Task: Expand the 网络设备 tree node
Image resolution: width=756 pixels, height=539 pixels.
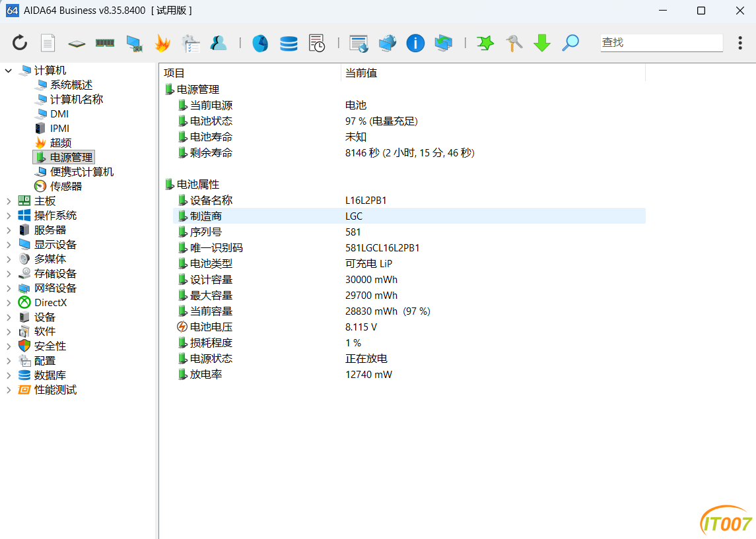Action: (x=8, y=288)
